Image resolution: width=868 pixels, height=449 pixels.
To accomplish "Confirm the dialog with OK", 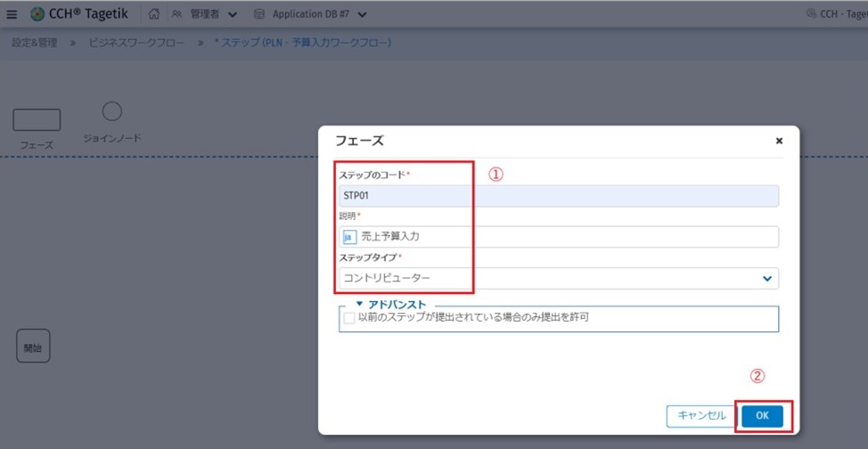I will click(761, 415).
